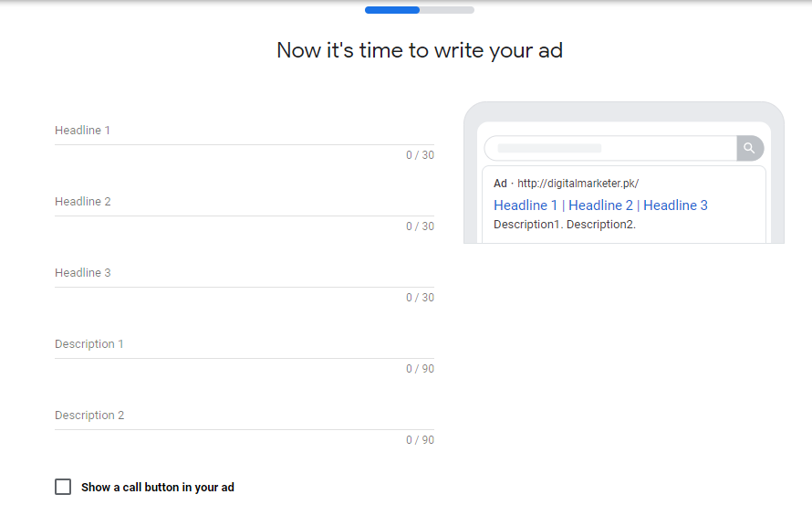Image resolution: width=812 pixels, height=526 pixels.
Task: Click the Description1. Description2. preview text
Action: tap(565, 225)
